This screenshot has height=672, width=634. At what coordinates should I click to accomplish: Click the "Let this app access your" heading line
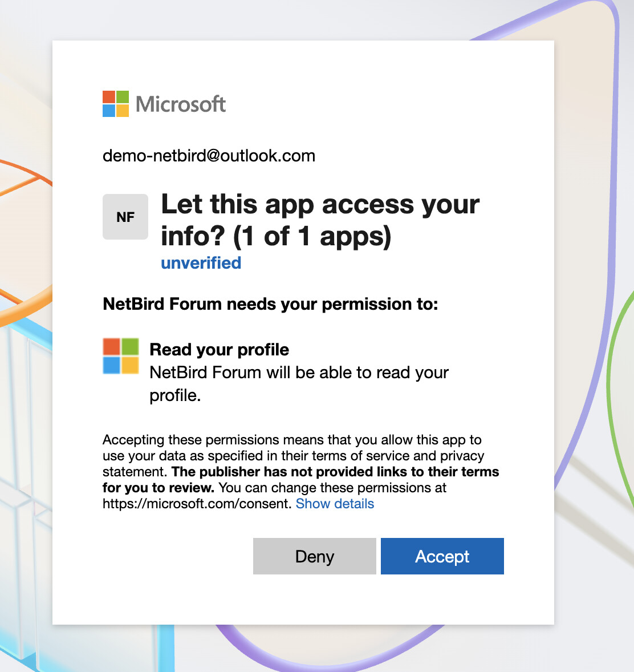[x=320, y=204]
